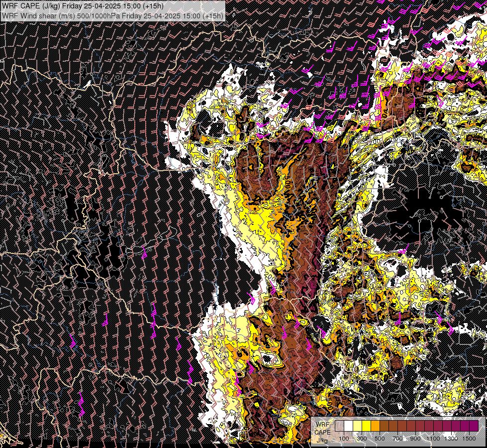Click the 300 value on the legend
487x448 pixels.
click(x=362, y=439)
